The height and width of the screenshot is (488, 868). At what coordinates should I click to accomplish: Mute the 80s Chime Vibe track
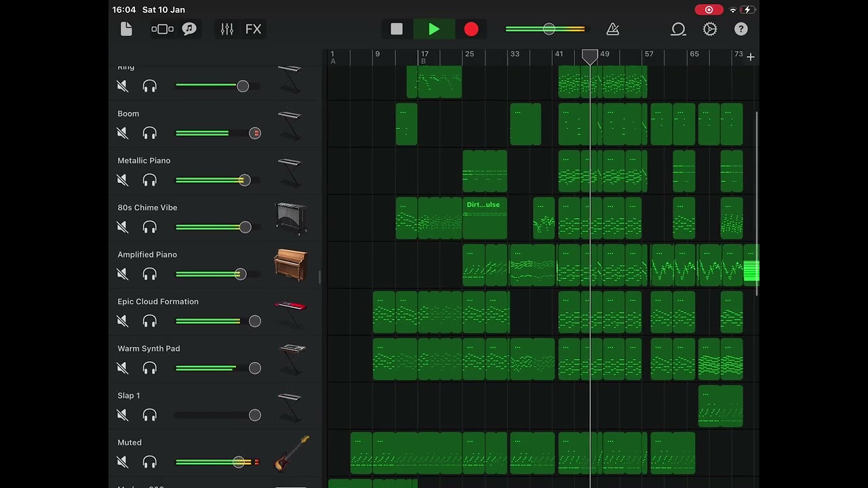[x=122, y=227]
